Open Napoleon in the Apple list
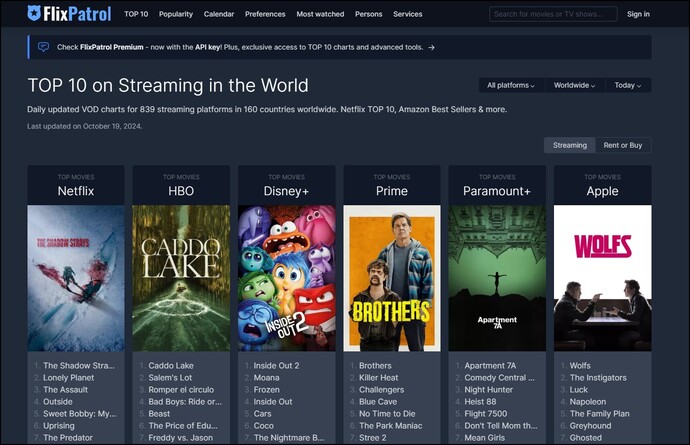The image size is (690, 445). 588,401
